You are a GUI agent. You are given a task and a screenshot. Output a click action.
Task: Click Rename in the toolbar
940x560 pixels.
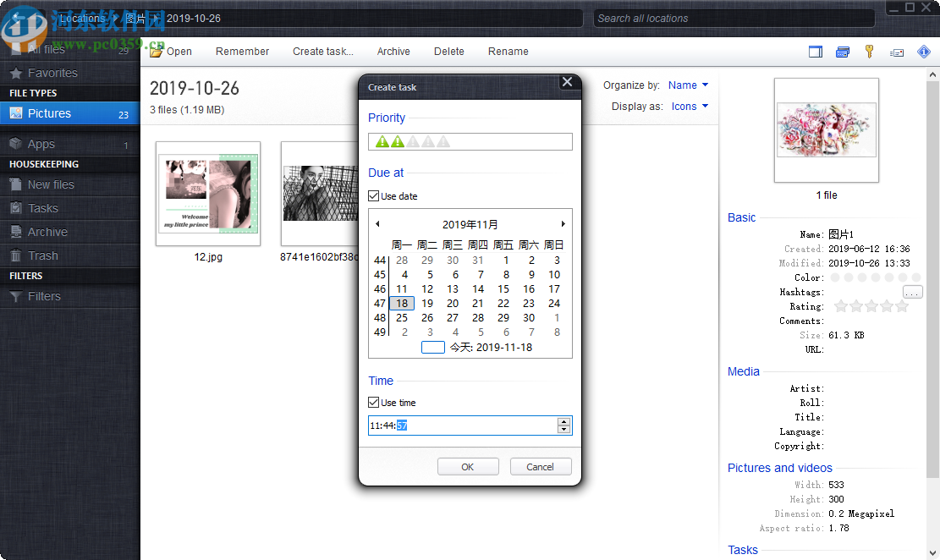click(x=508, y=52)
